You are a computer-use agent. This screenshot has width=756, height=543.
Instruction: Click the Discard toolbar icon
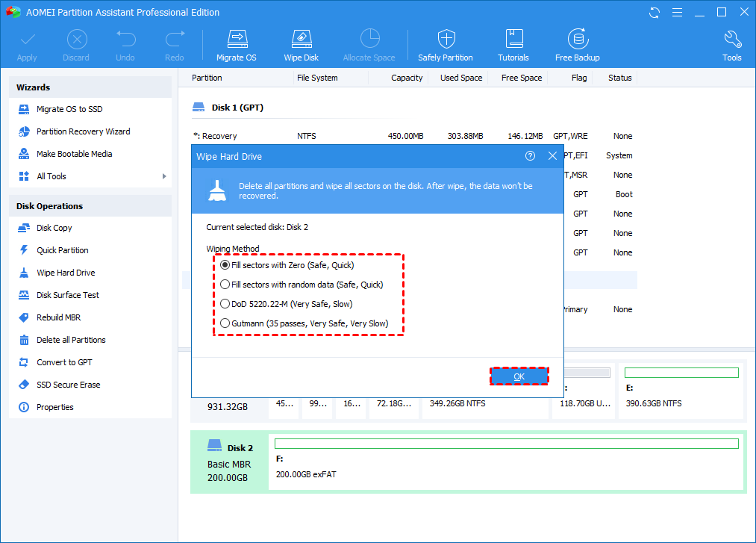pos(77,40)
